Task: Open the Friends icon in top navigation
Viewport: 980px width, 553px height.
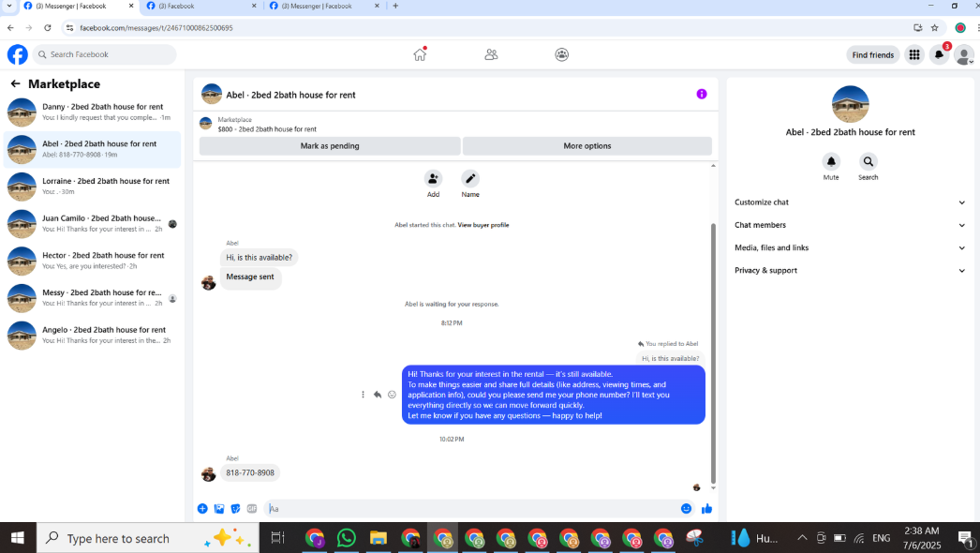Action: coord(491,54)
